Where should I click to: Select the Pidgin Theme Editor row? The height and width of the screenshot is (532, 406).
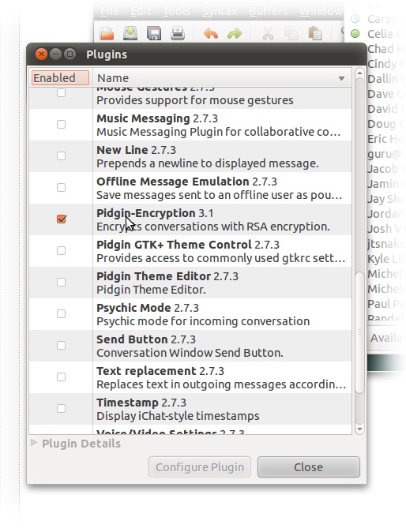pos(190,283)
